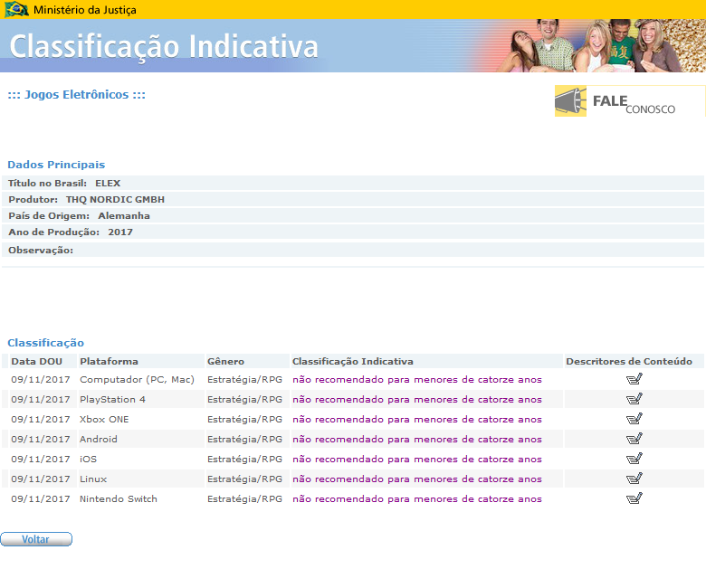Click the Data DOU column header
The image size is (706, 588).
pos(36,361)
